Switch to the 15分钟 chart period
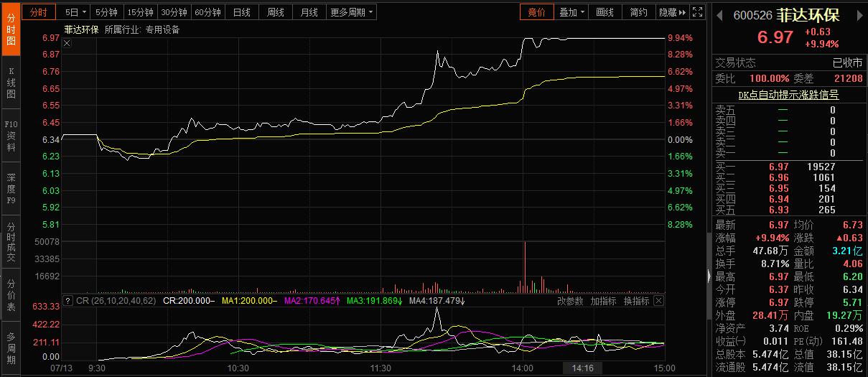Screen dimensions: 868x377 coord(139,12)
